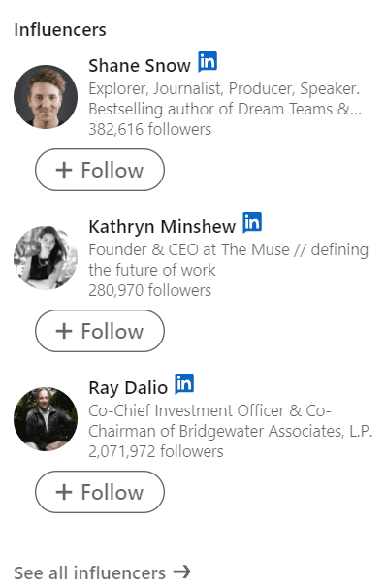Click LinkedIn badge beside Kathryn Minshew
This screenshot has width=385, height=588.
(x=252, y=223)
